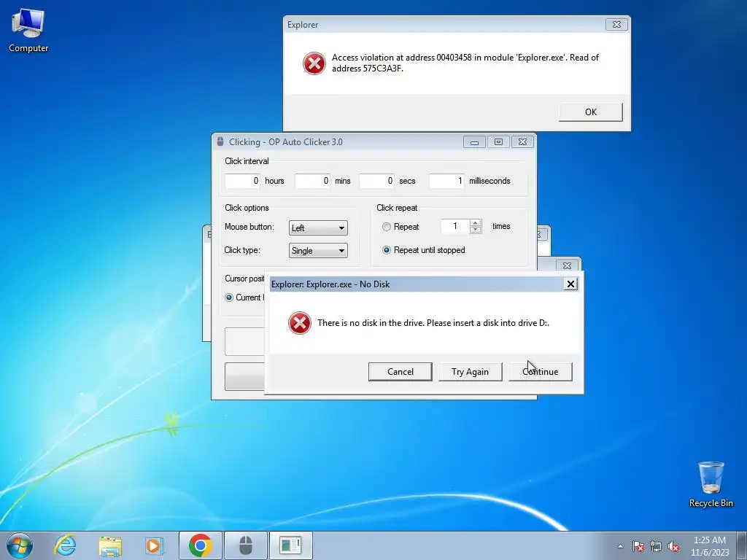The width and height of the screenshot is (747, 560).
Task: Close the partially hidden window behind No Disk dialog
Action: 567,265
